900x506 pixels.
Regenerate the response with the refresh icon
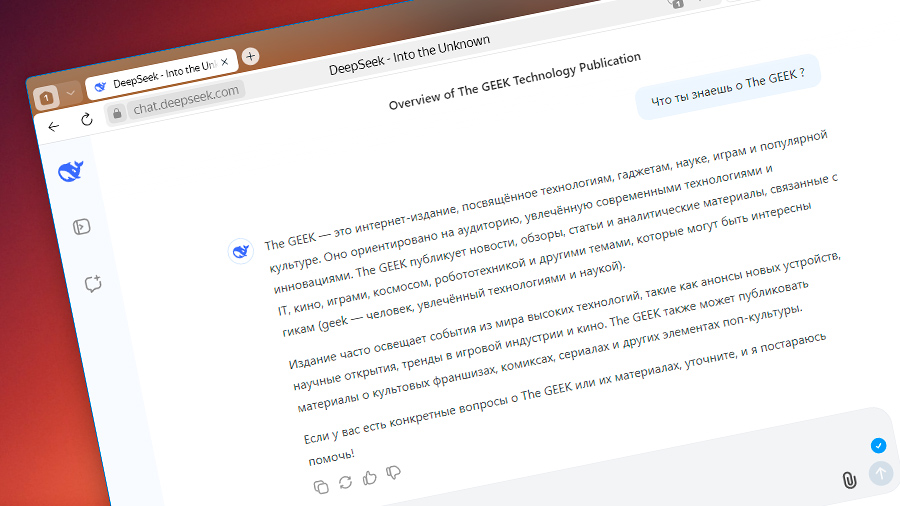pos(345,482)
